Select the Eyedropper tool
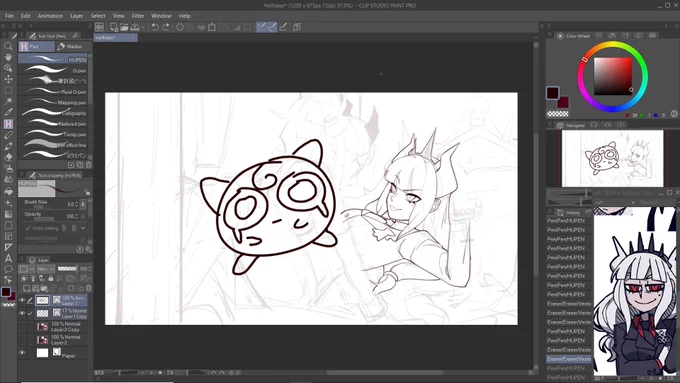The image size is (680, 383). tap(8, 112)
